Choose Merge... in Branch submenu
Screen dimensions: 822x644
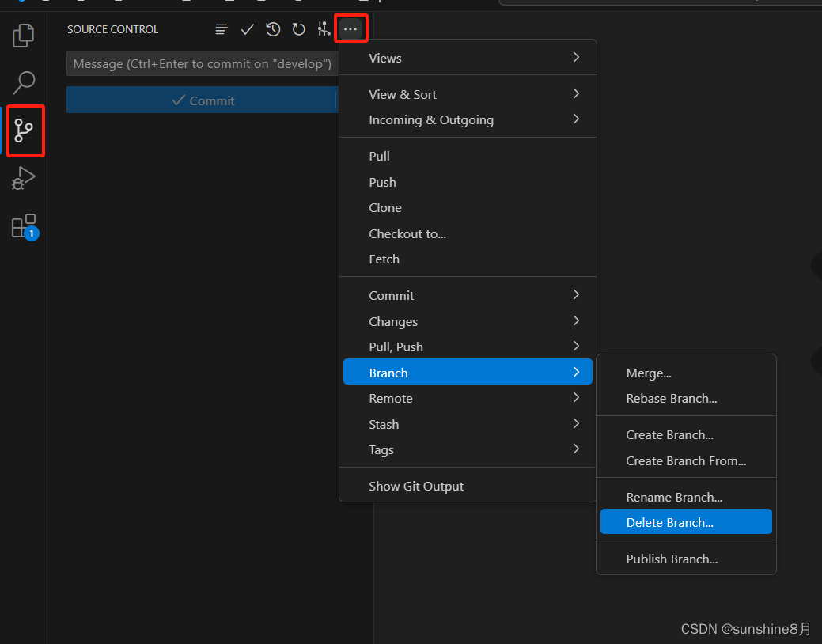click(686, 373)
